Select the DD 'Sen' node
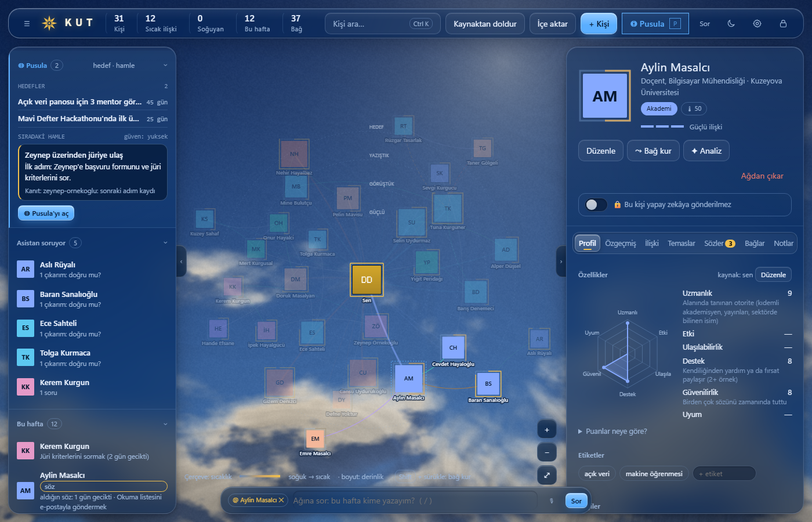Screen dimensions: 812x522 point(367,280)
